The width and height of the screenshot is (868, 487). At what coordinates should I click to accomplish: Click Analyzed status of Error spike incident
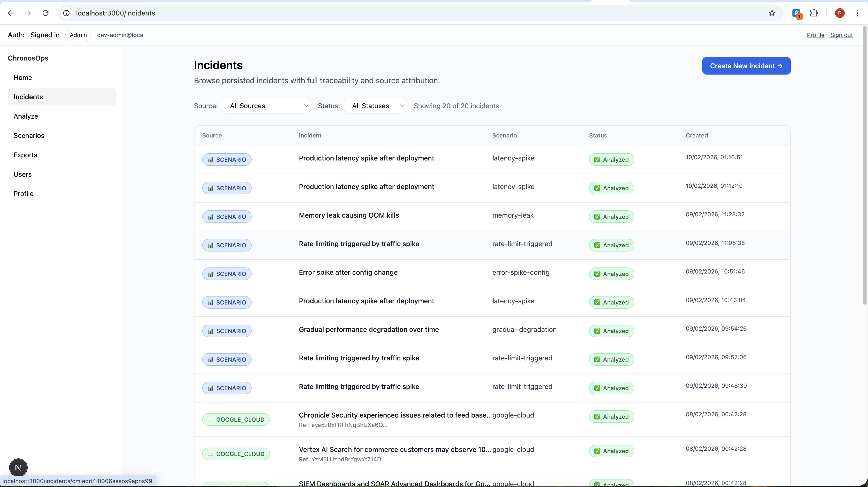[611, 274]
